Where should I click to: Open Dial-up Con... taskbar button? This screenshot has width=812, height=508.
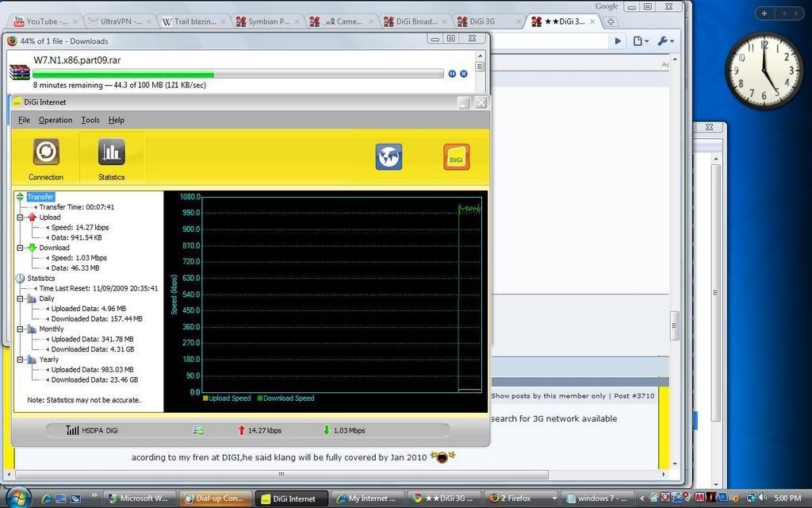215,498
